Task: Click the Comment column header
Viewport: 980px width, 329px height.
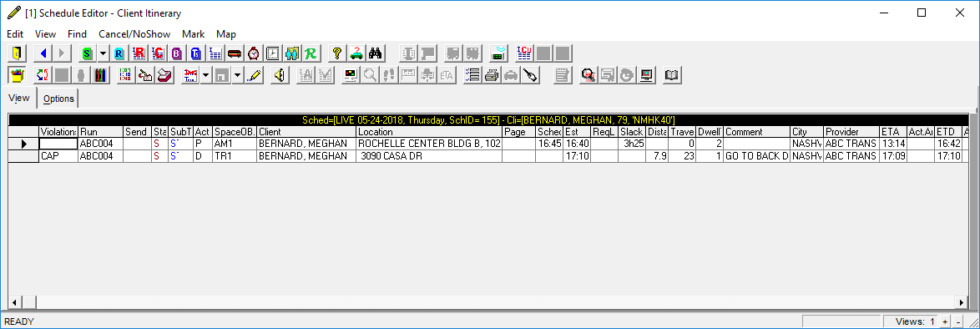Action: coord(757,132)
